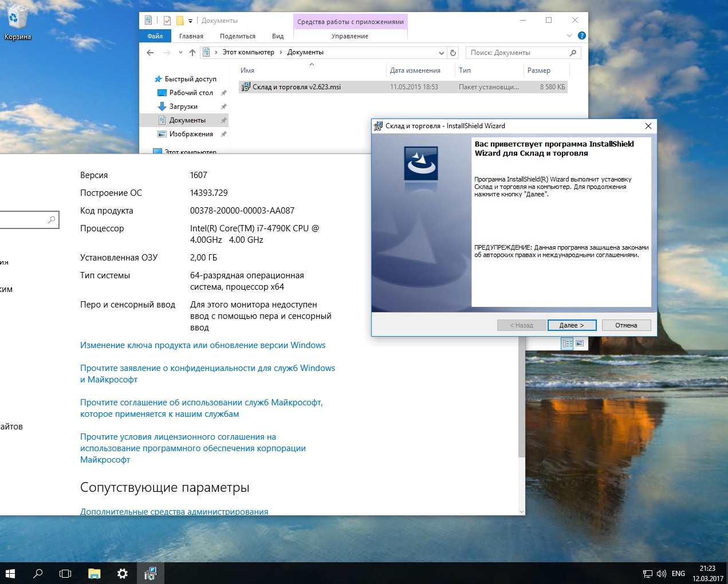Click the Settings scrollbar down arrow
728x584 pixels.
point(521,511)
